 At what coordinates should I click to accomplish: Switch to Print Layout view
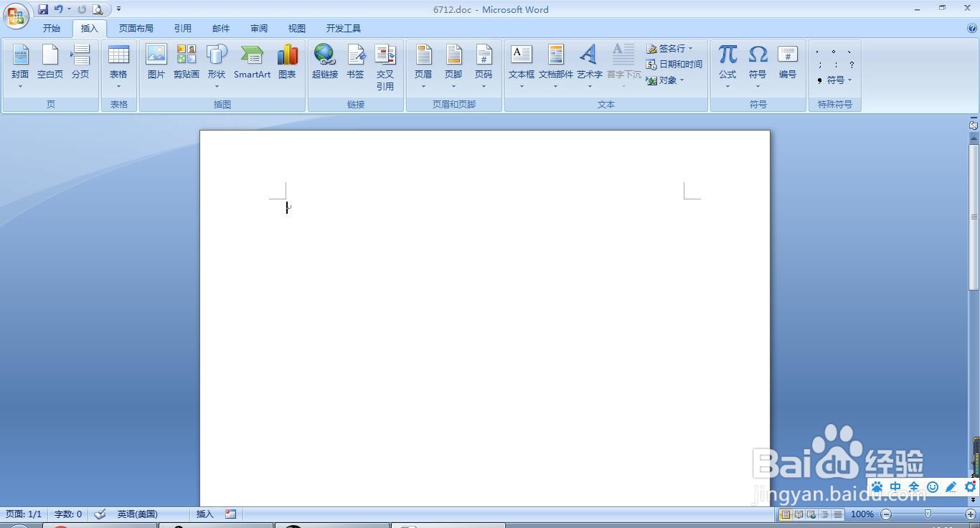pos(786,514)
